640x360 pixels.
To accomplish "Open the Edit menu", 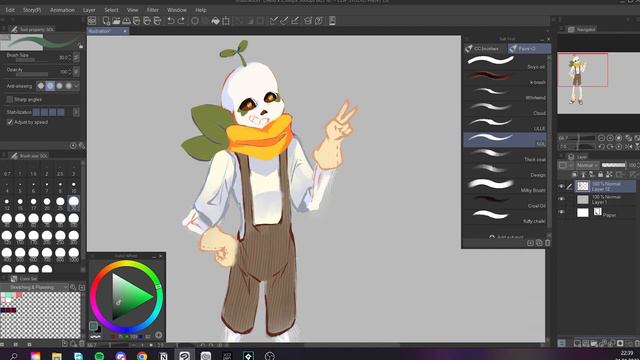I will pyautogui.click(x=10, y=10).
